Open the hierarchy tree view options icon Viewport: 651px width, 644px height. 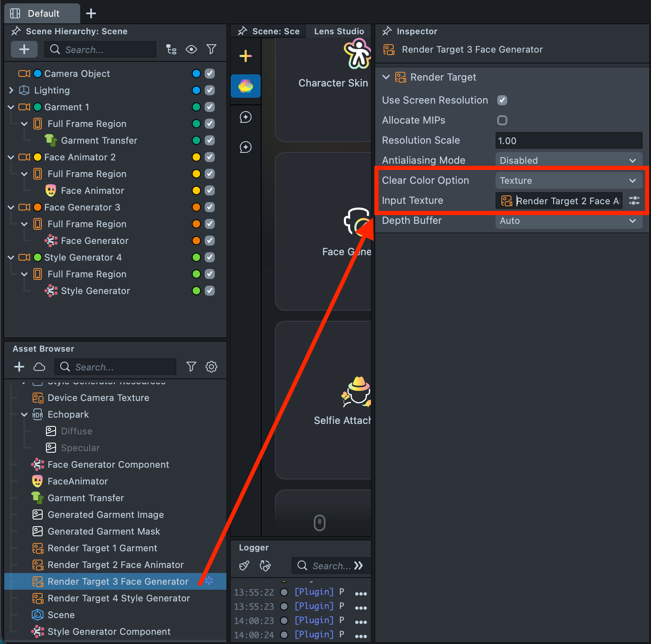[171, 49]
